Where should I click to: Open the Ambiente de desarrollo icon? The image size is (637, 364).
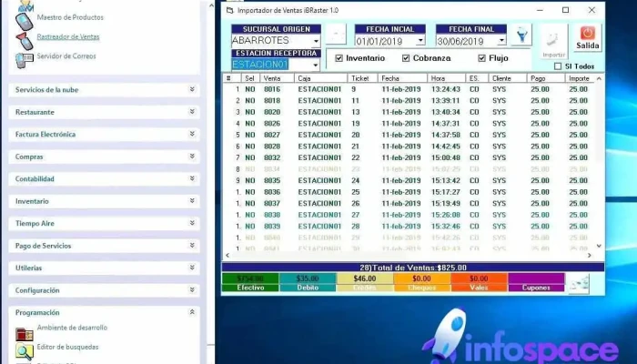(x=25, y=334)
